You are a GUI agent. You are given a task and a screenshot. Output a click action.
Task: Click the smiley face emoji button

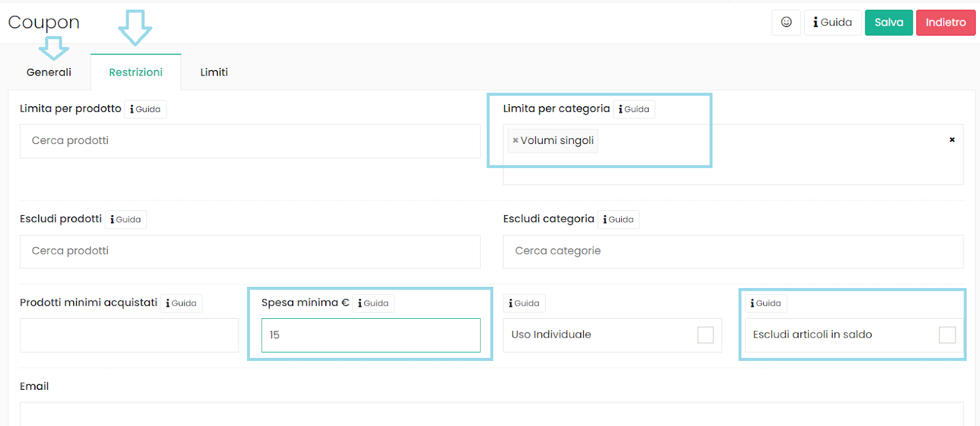tap(786, 23)
